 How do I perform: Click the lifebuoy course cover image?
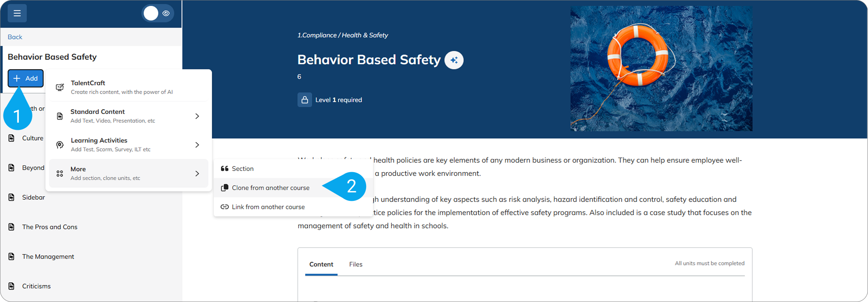pyautogui.click(x=661, y=69)
